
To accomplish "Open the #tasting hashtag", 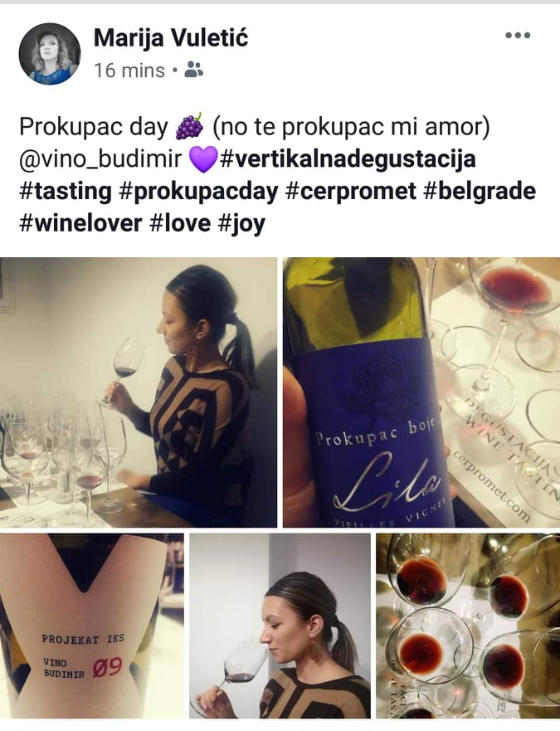I will (x=66, y=191).
